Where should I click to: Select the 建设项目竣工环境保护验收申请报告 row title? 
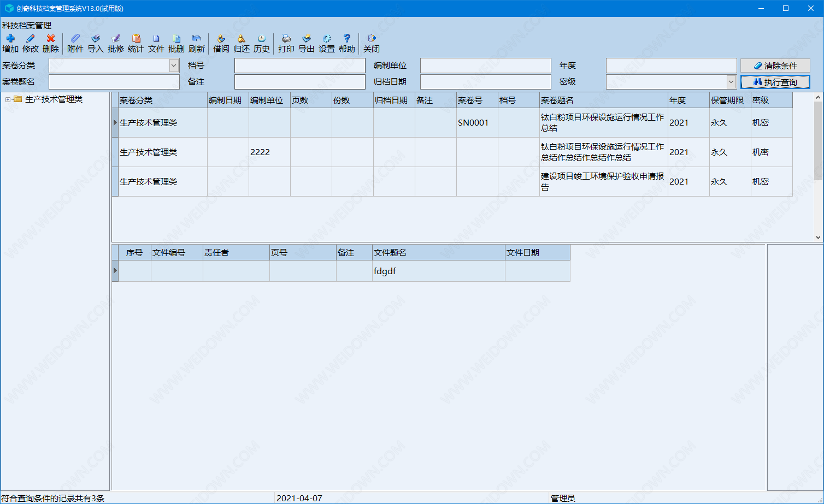(604, 182)
